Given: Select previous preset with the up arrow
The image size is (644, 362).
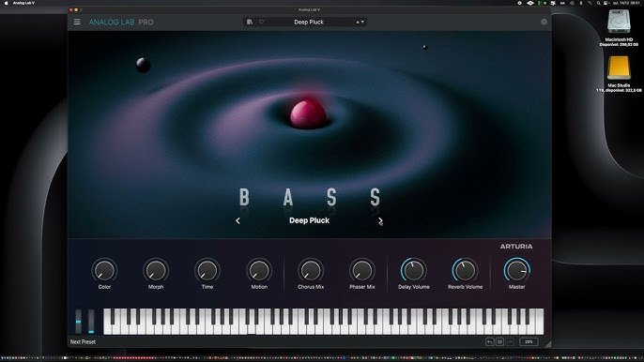Looking at the screenshot, I should [x=358, y=23].
